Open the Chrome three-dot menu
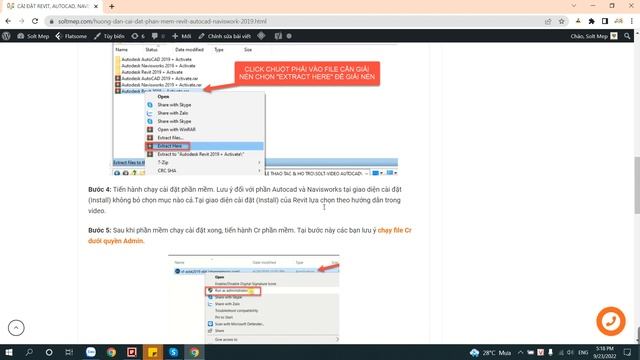640x360 pixels. pyautogui.click(x=632, y=21)
